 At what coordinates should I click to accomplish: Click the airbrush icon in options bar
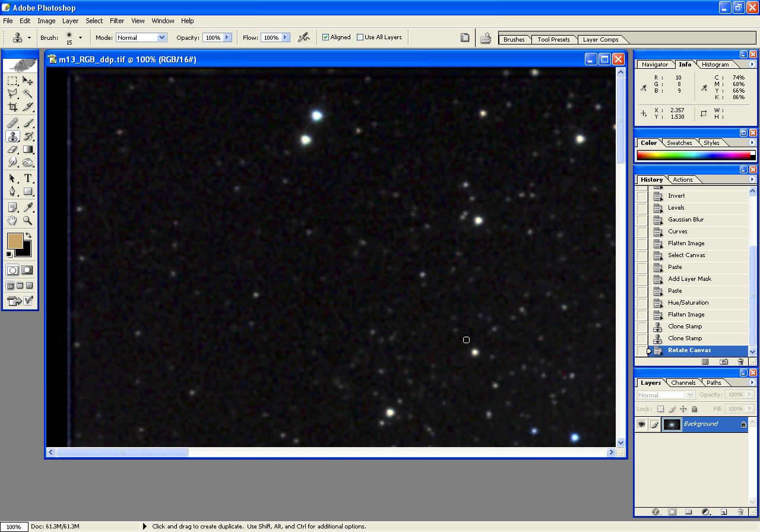(303, 37)
